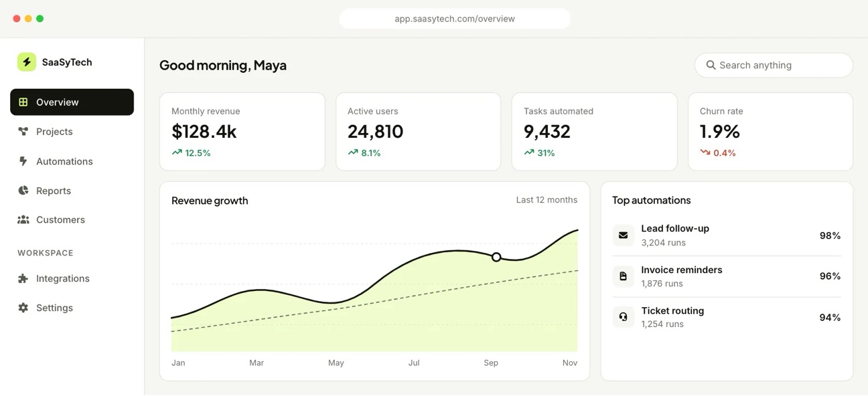The height and width of the screenshot is (396, 868).
Task: Click the Jan label on chart axis
Action: click(x=178, y=363)
